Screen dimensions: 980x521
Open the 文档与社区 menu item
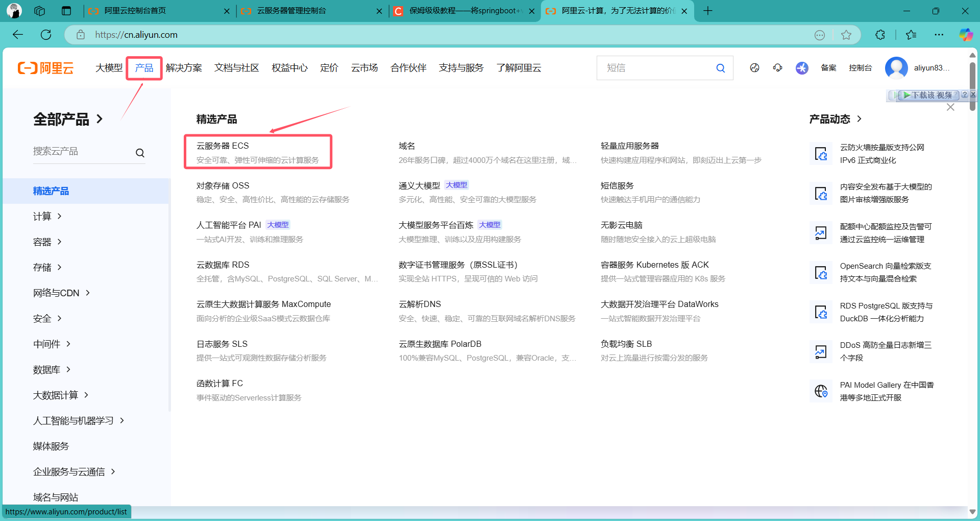point(237,68)
